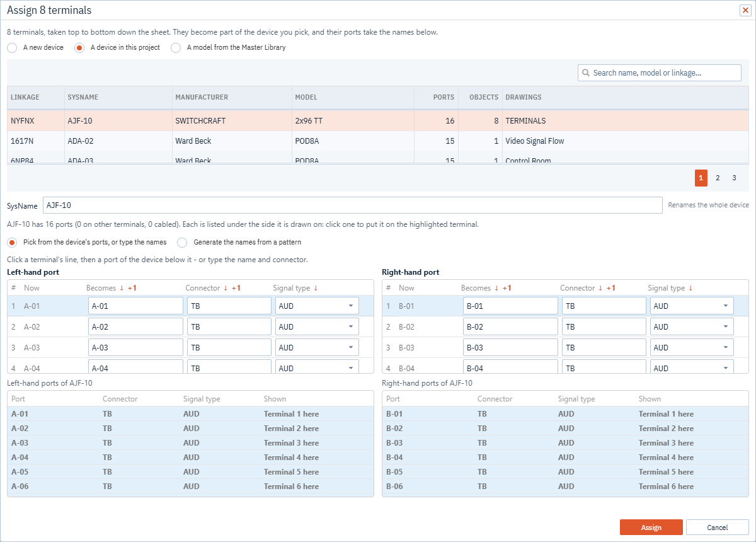756x542 pixels.
Task: Select the AJF-10 SWITCHCRAFT device row
Action: click(x=378, y=120)
